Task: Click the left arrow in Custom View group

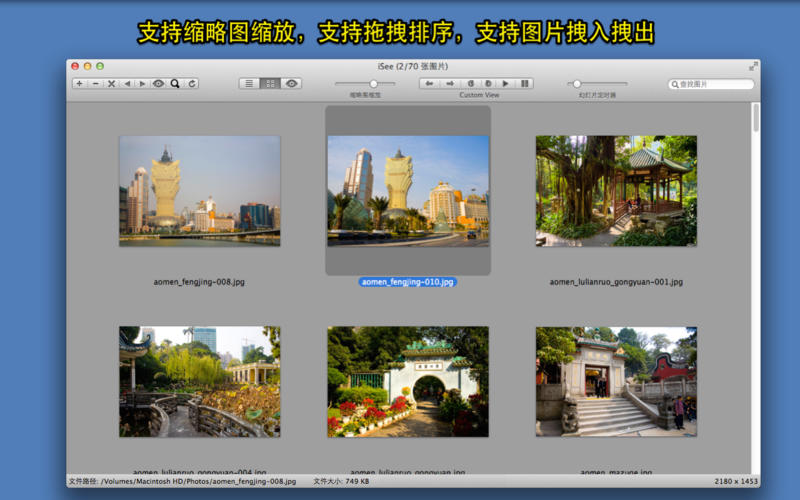Action: click(430, 84)
